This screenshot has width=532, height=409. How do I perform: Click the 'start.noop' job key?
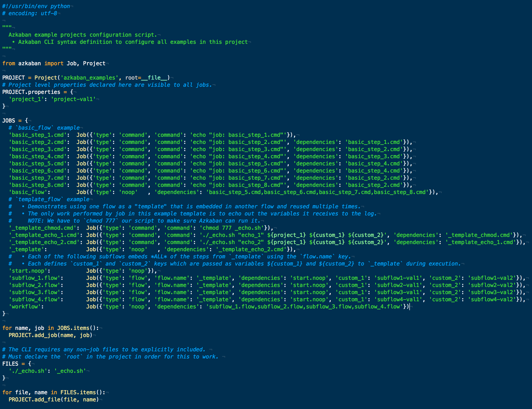(x=28, y=271)
